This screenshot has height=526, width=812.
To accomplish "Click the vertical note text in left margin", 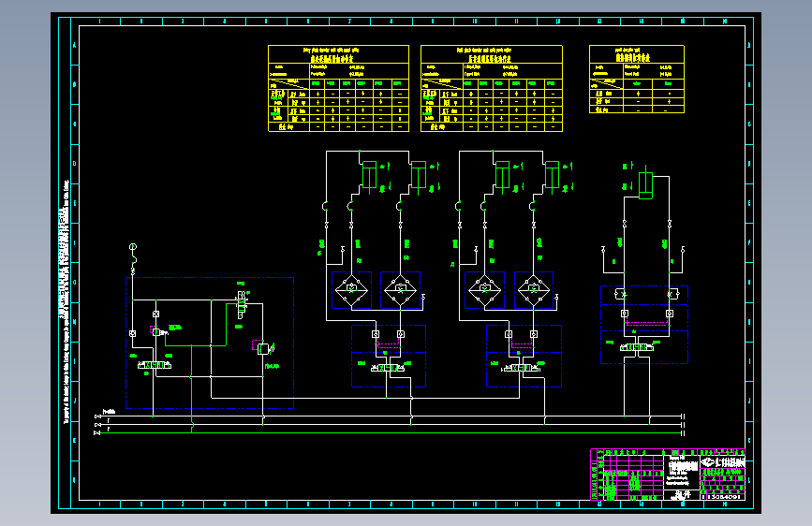I will pos(66,302).
